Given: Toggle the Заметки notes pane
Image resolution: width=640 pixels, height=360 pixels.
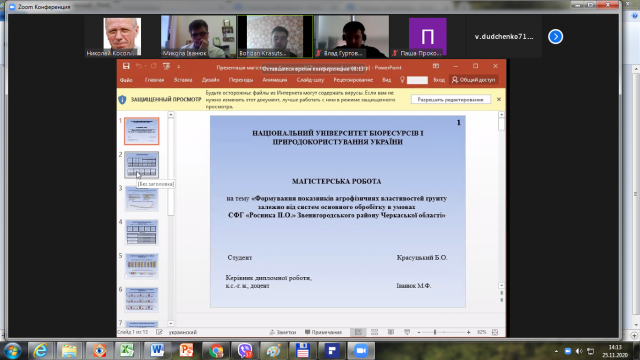Looking at the screenshot, I should pos(283,332).
